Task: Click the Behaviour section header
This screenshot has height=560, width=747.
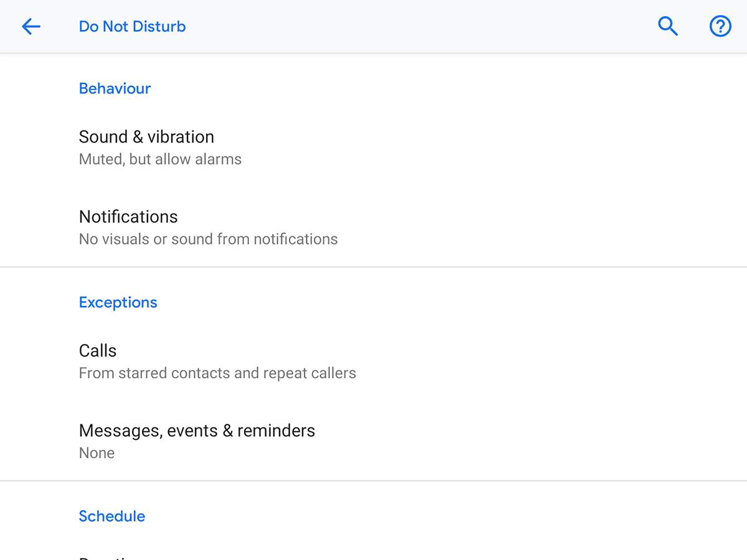Action: (x=115, y=88)
